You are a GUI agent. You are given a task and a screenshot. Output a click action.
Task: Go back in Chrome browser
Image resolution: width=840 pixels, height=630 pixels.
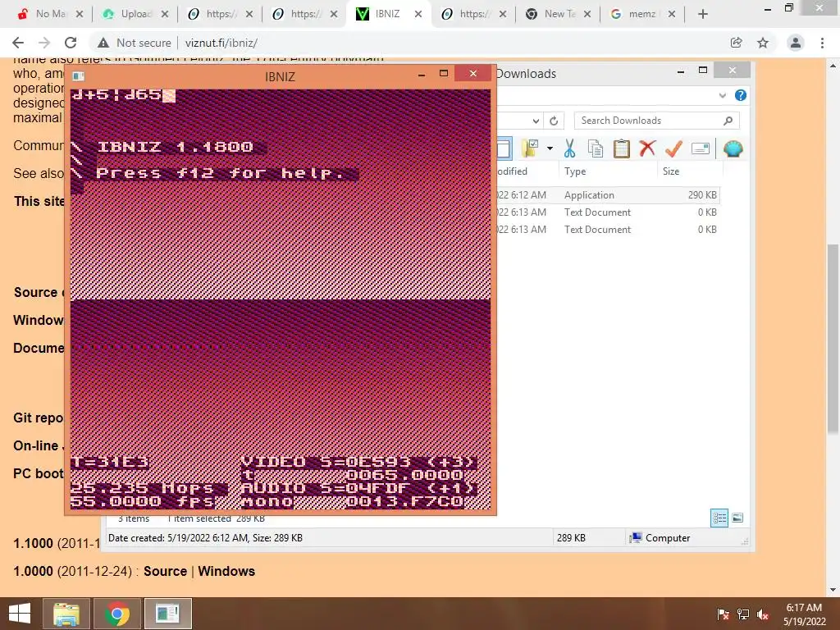(18, 43)
